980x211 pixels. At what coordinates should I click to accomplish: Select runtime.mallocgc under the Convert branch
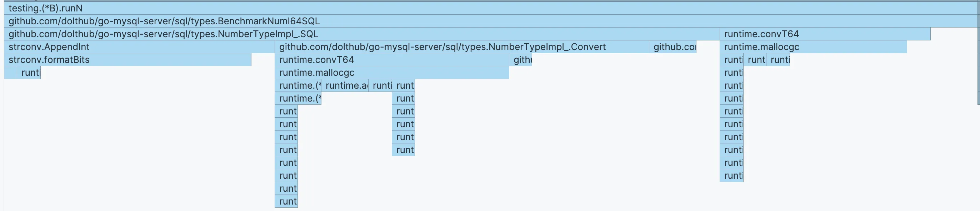(x=391, y=73)
